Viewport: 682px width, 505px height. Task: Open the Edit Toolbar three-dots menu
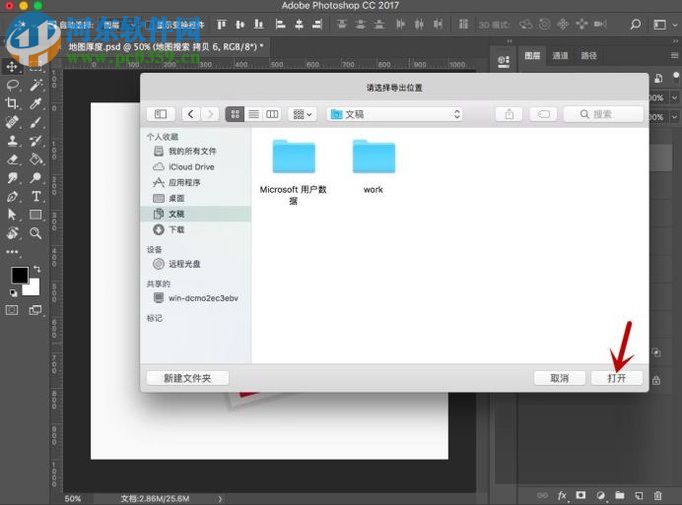click(12, 252)
